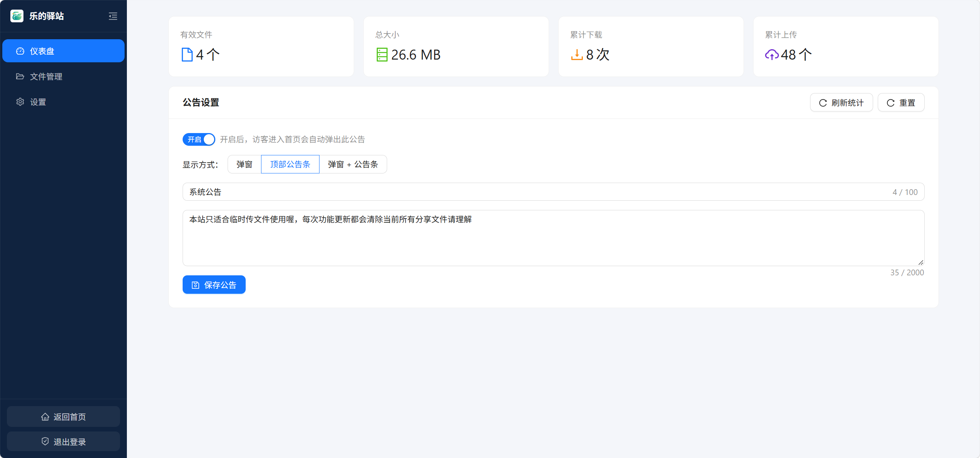The image size is (980, 458).
Task: Select the 弹窗 + 公告条 display mode
Action: [x=353, y=164]
